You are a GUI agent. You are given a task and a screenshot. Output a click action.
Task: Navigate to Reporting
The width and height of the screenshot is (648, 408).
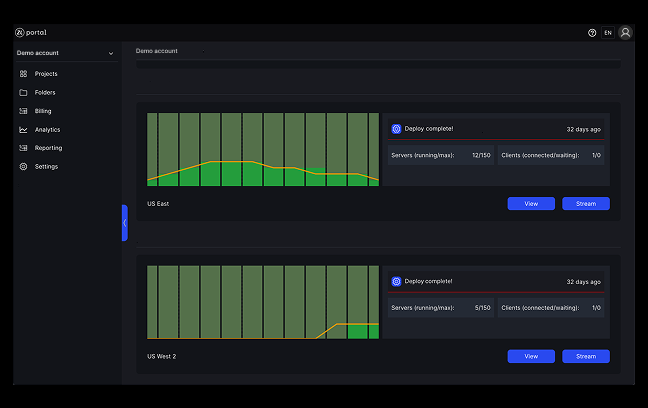[x=48, y=148]
